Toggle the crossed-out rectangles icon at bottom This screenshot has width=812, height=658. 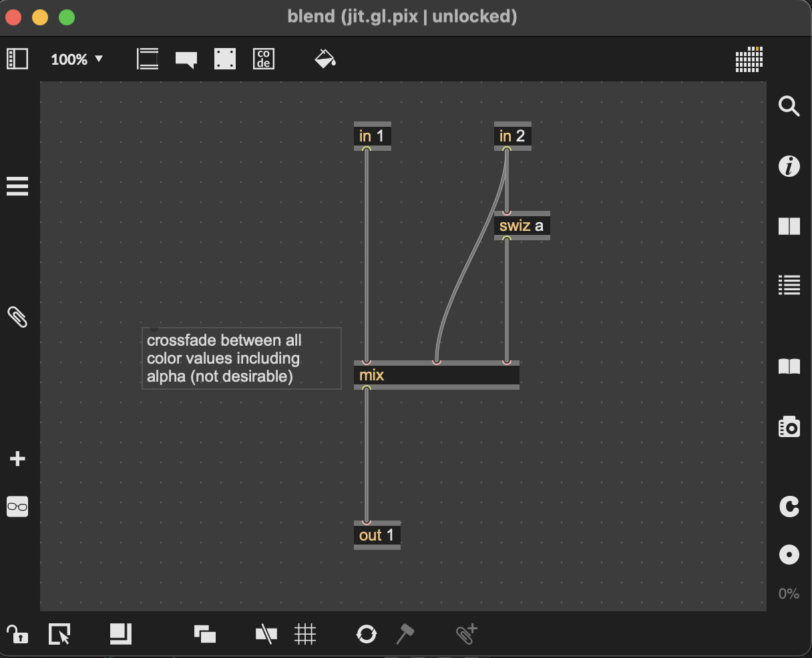tap(266, 634)
